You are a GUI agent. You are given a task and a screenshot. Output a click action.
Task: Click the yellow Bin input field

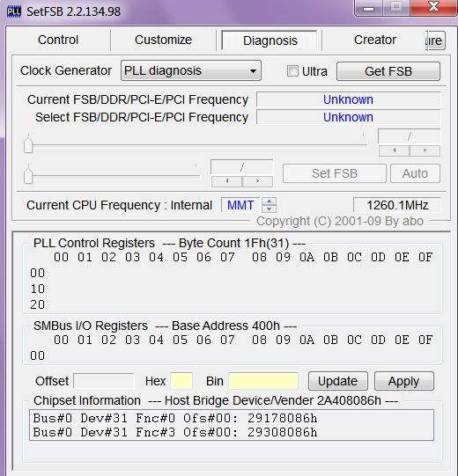263,381
